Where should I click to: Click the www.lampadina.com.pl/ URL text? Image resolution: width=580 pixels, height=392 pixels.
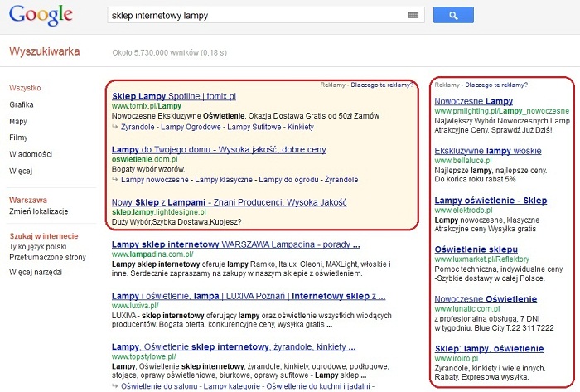(152, 254)
